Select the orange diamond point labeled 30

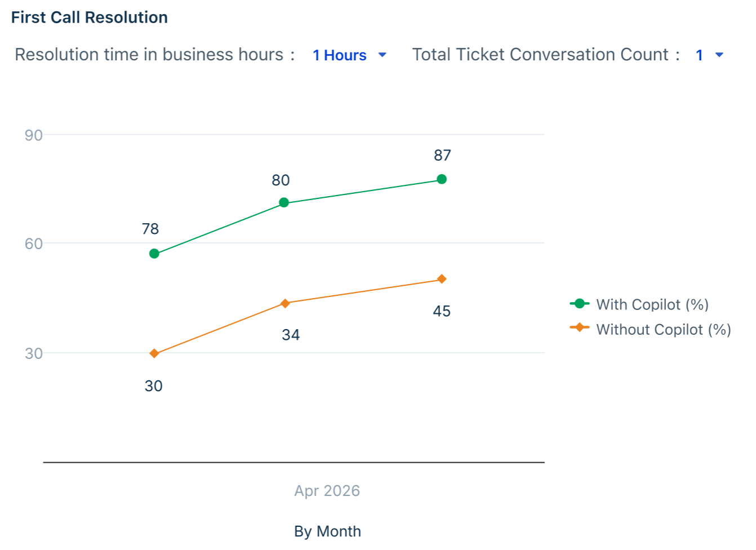pos(154,354)
